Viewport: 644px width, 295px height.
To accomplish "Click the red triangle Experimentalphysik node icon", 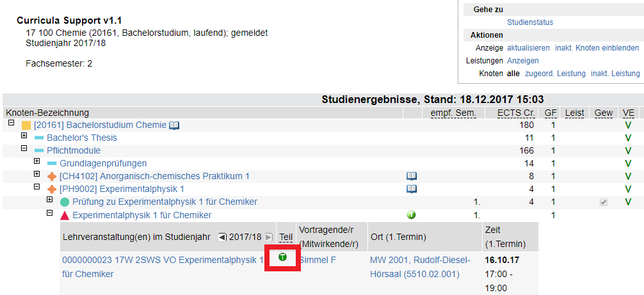I will coord(65,215).
